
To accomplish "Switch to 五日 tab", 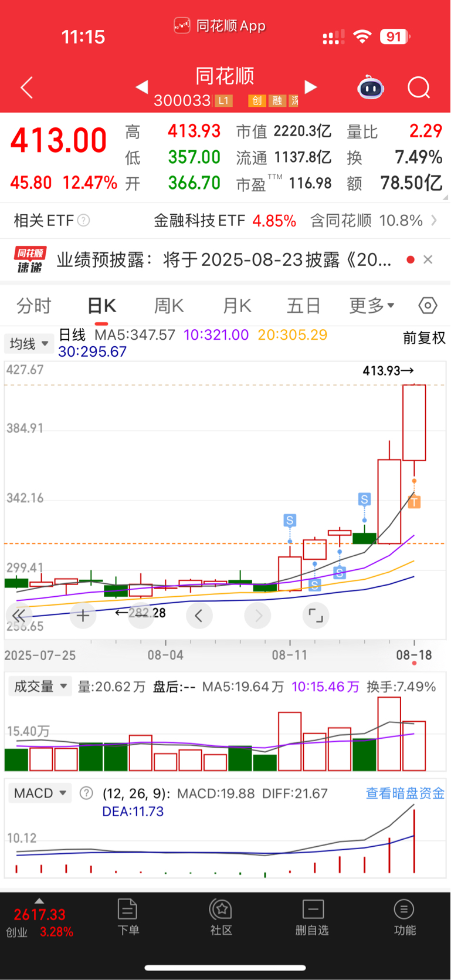I will [x=304, y=306].
